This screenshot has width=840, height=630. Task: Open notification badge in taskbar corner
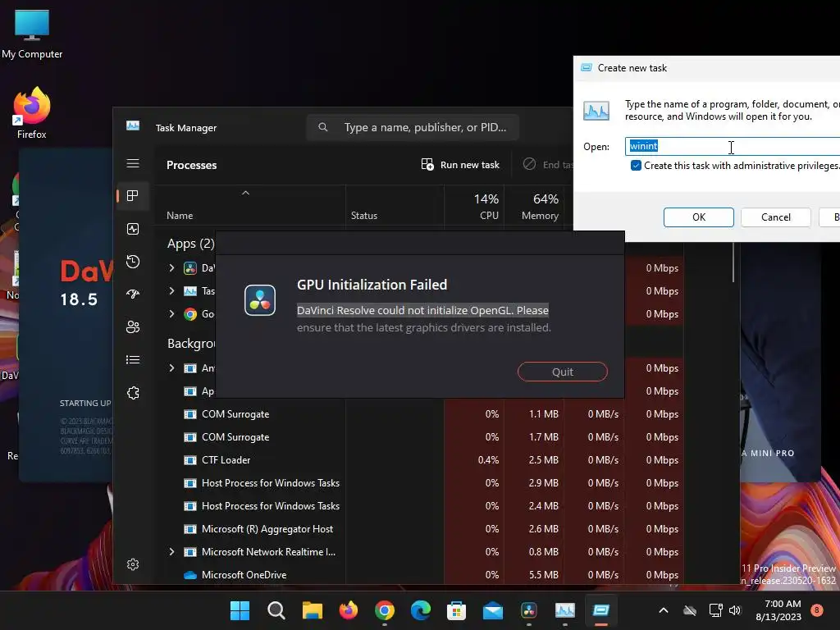pos(816,609)
